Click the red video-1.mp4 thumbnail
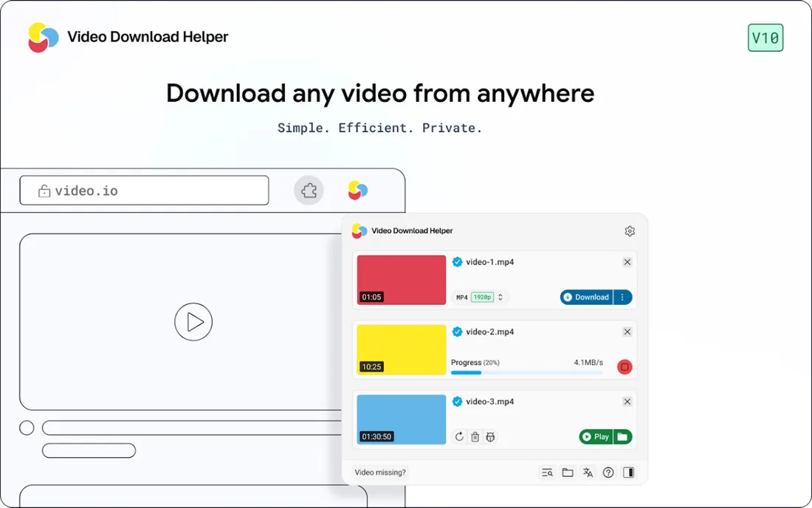The height and width of the screenshot is (508, 812). tap(402, 280)
